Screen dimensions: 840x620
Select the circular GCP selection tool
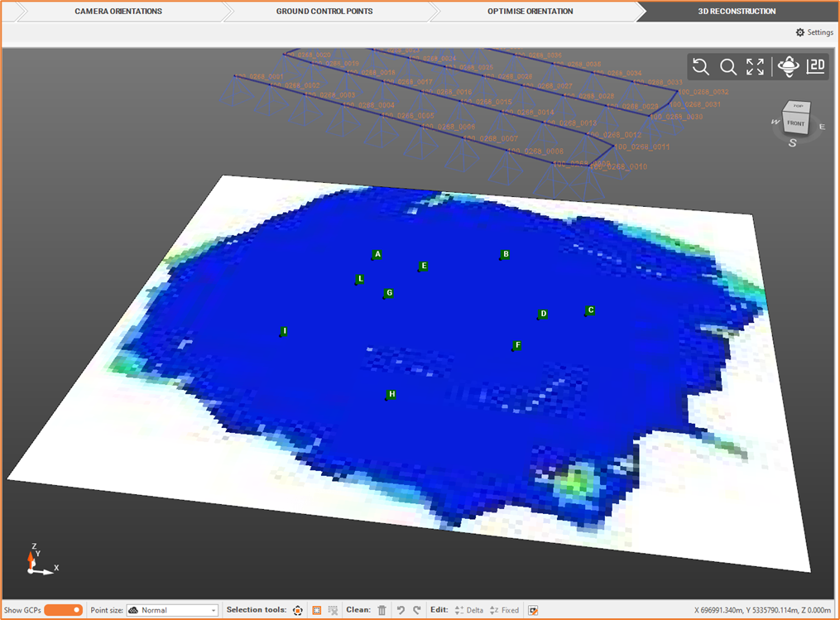(x=297, y=609)
